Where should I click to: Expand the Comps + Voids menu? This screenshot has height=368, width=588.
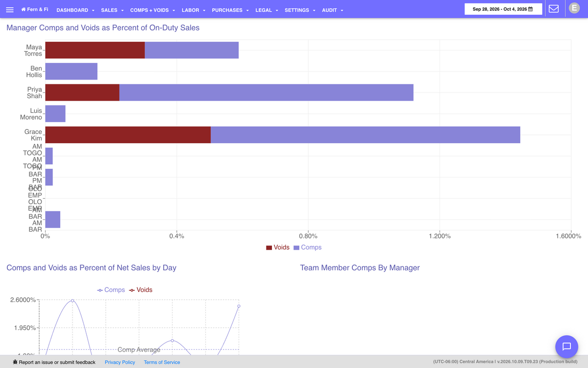click(152, 10)
